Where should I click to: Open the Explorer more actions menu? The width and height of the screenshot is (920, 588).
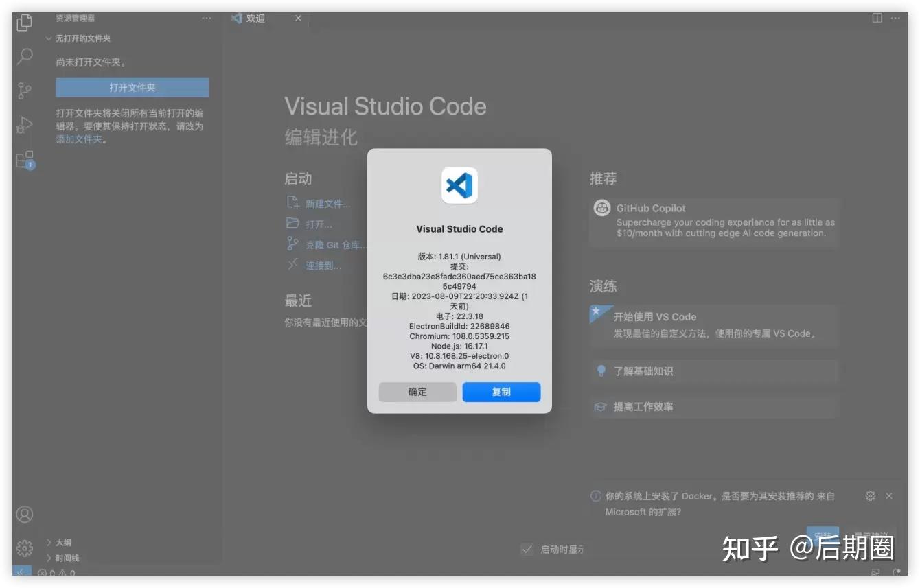207,18
